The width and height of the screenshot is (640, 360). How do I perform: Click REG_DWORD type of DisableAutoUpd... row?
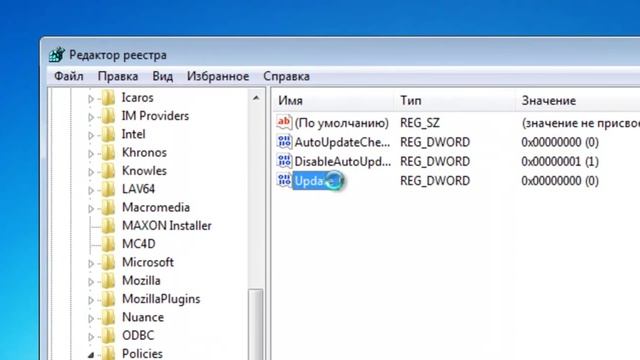(435, 161)
